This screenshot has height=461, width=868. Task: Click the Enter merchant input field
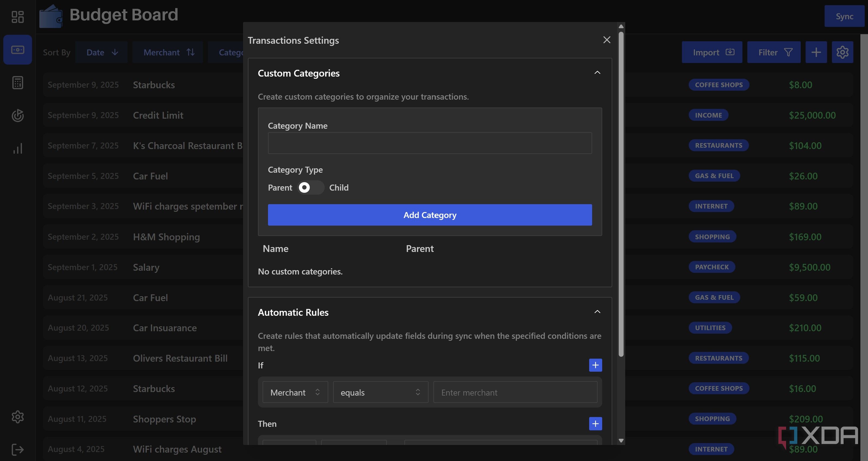coord(515,392)
